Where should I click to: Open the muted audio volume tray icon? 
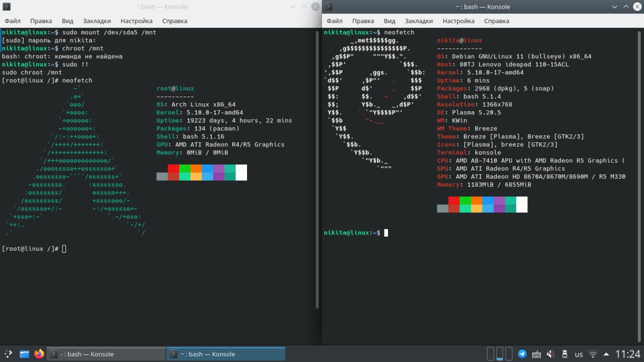550,354
